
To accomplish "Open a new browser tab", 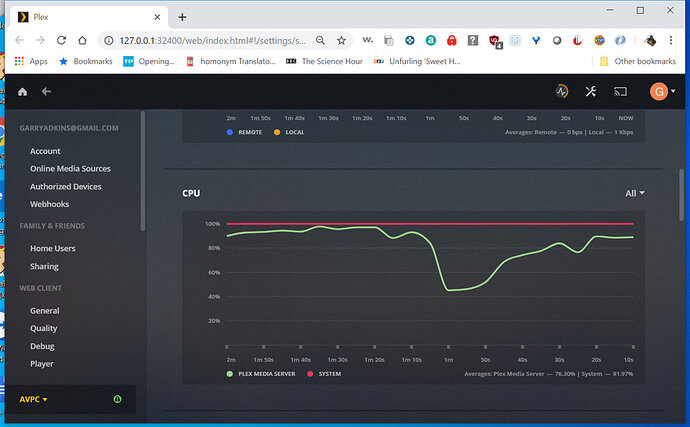I will click(x=182, y=17).
